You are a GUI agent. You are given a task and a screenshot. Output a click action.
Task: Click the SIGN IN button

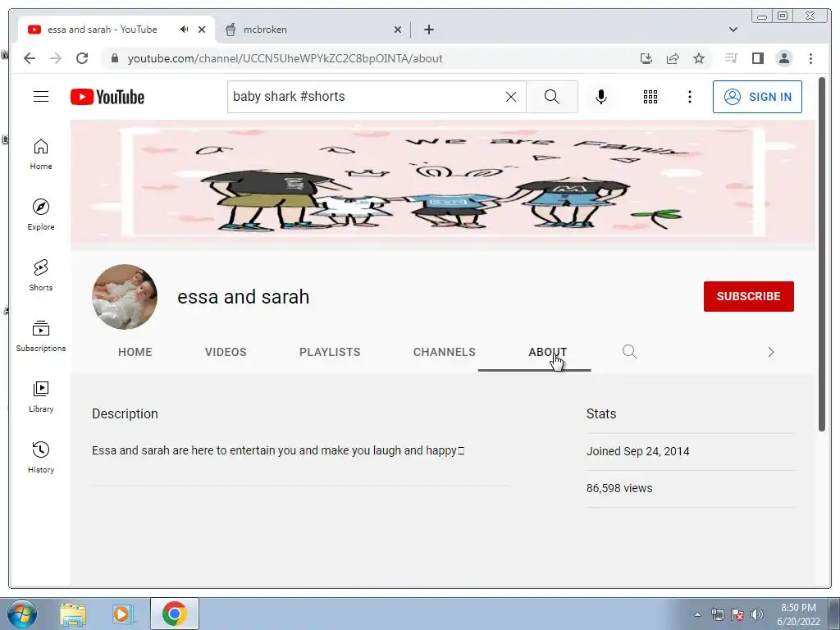pos(757,97)
